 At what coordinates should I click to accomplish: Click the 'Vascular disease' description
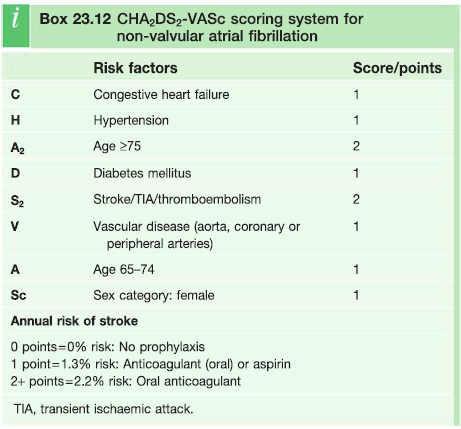coord(197,235)
